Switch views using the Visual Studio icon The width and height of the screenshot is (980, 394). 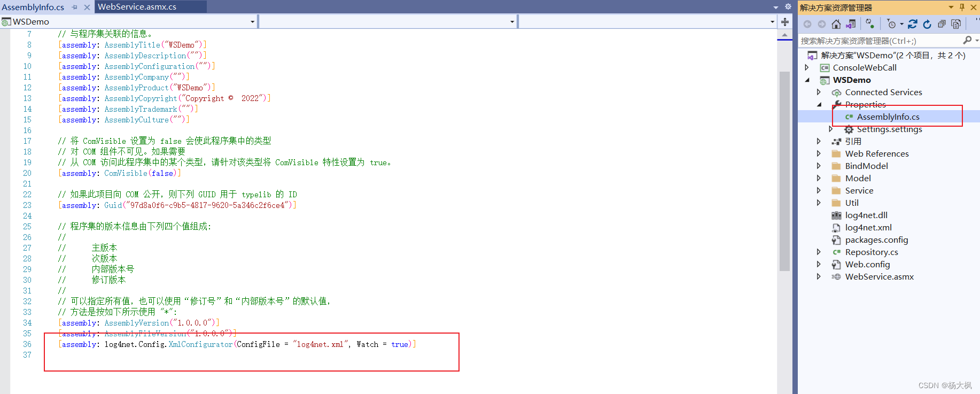pyautogui.click(x=851, y=24)
